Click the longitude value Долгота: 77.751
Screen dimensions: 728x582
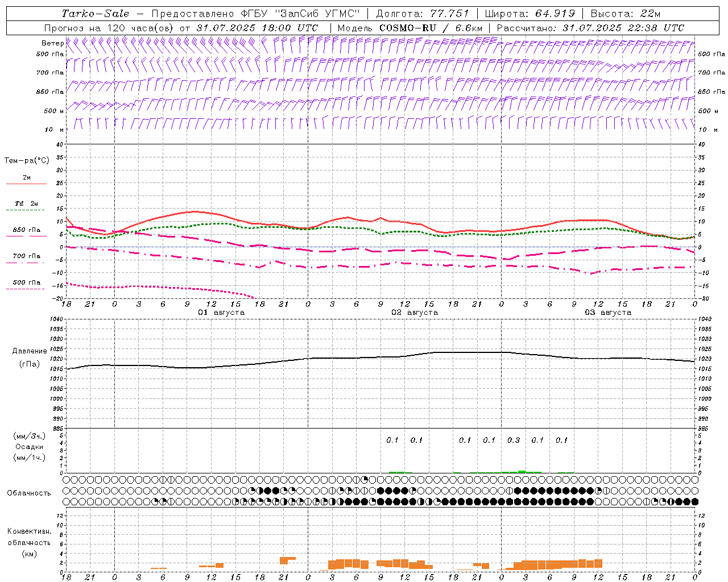(x=423, y=14)
